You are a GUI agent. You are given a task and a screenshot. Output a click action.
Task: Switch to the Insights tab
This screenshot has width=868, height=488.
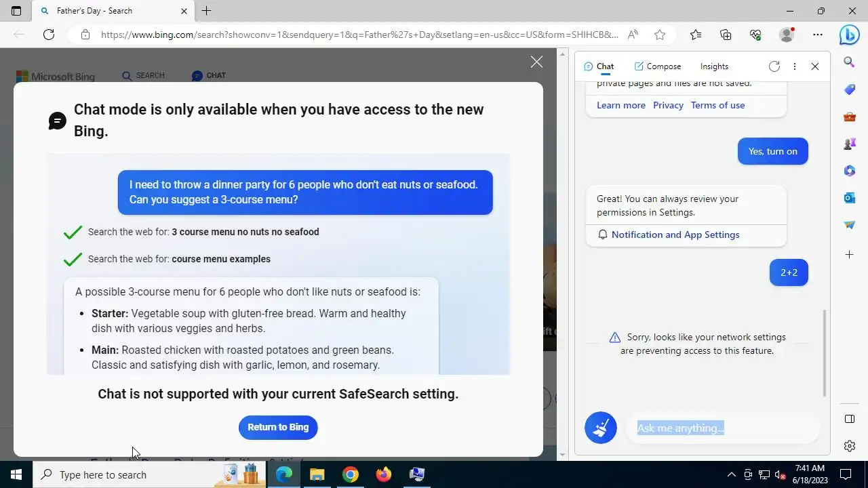tap(714, 66)
